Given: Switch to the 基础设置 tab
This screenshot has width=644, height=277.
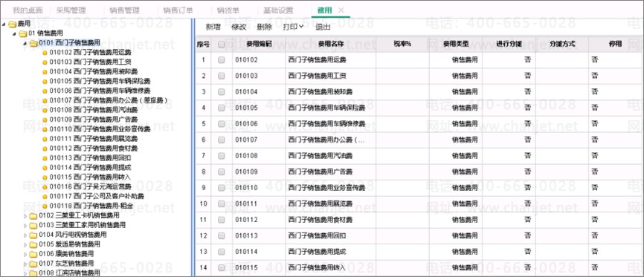Looking at the screenshot, I should (278, 10).
